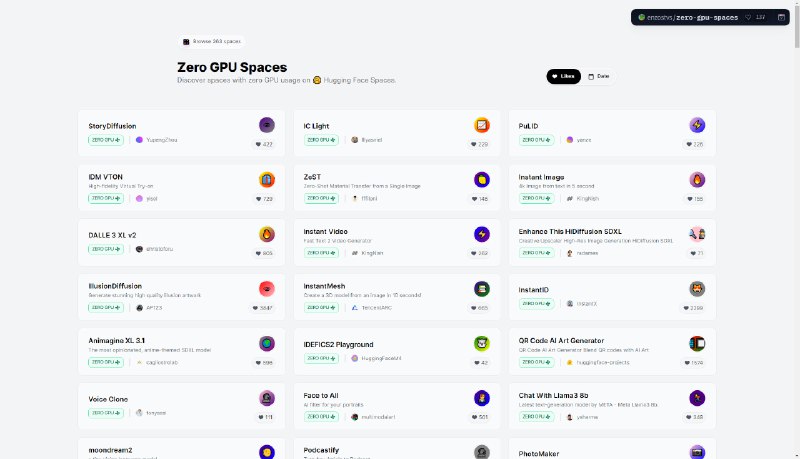The image size is (800, 459).
Task: Click the Zero GPU Spaces page heading
Action: 232,67
